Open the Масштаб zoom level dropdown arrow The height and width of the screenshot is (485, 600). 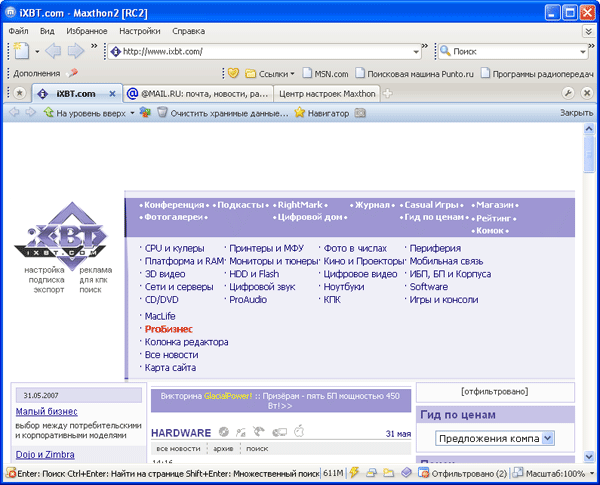pos(592,474)
